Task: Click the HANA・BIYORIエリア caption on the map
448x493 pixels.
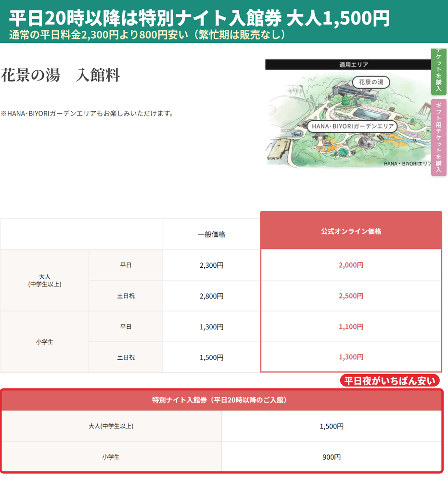Action: coord(408,164)
